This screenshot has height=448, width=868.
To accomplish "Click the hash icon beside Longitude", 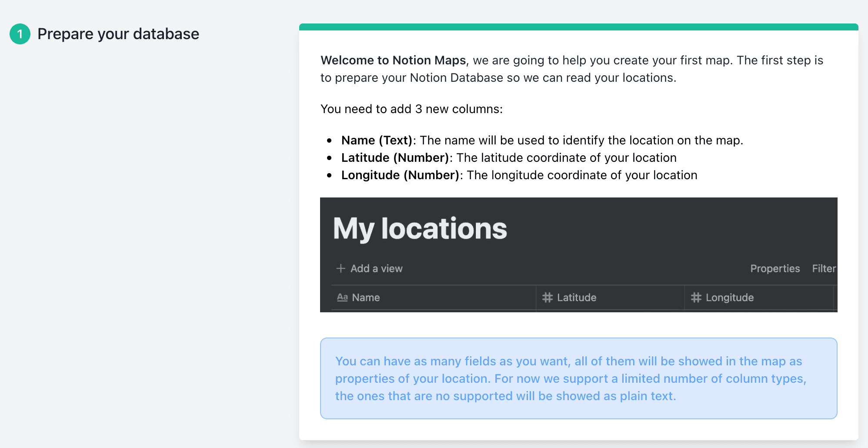I will 696,298.
